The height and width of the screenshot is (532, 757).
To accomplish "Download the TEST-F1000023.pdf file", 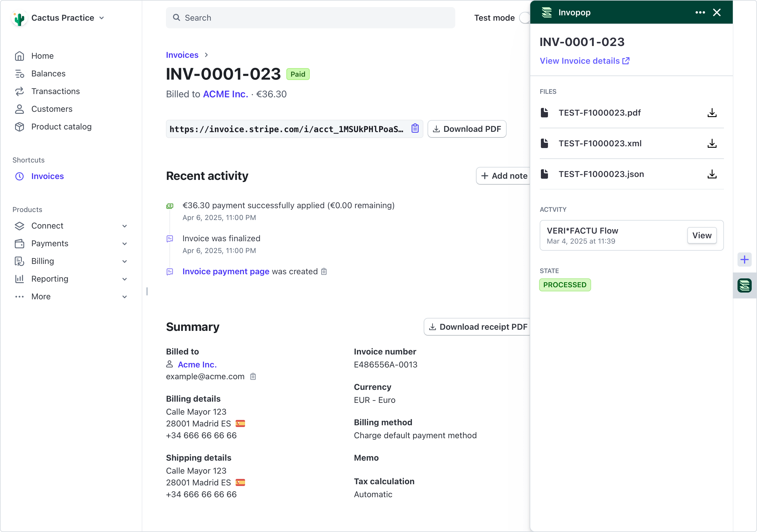I will (x=712, y=113).
